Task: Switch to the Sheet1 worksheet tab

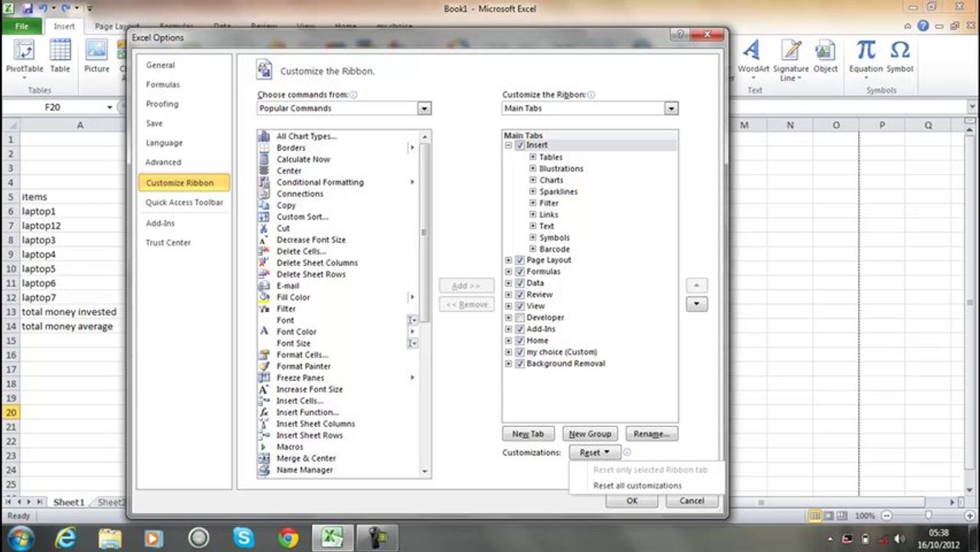Action: click(68, 503)
